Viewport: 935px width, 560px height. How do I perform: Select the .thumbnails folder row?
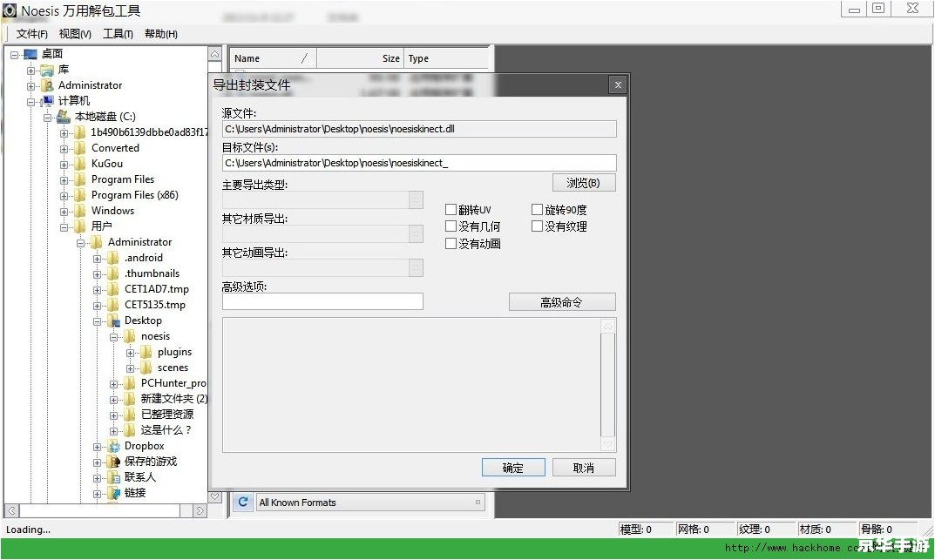tap(152, 274)
